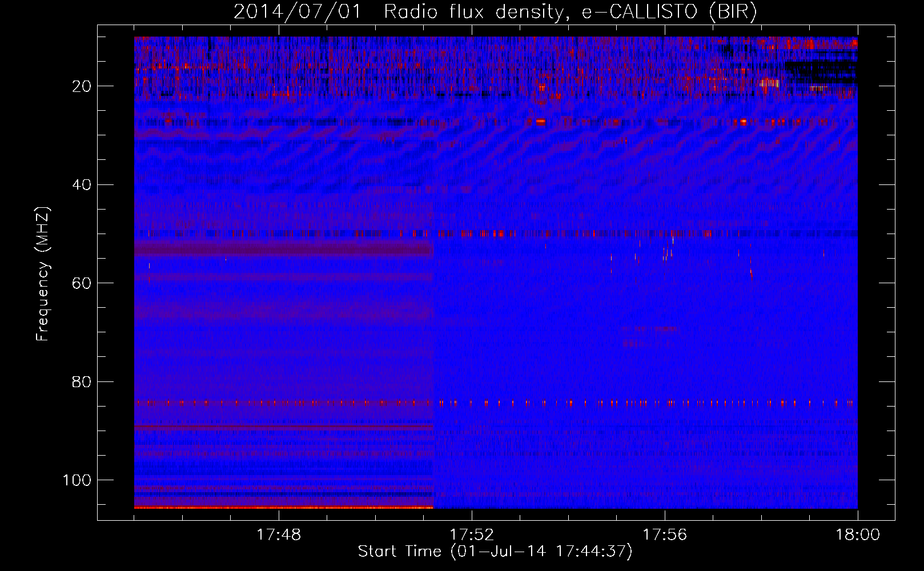Click the 17:48 time tick label

pyautogui.click(x=279, y=535)
